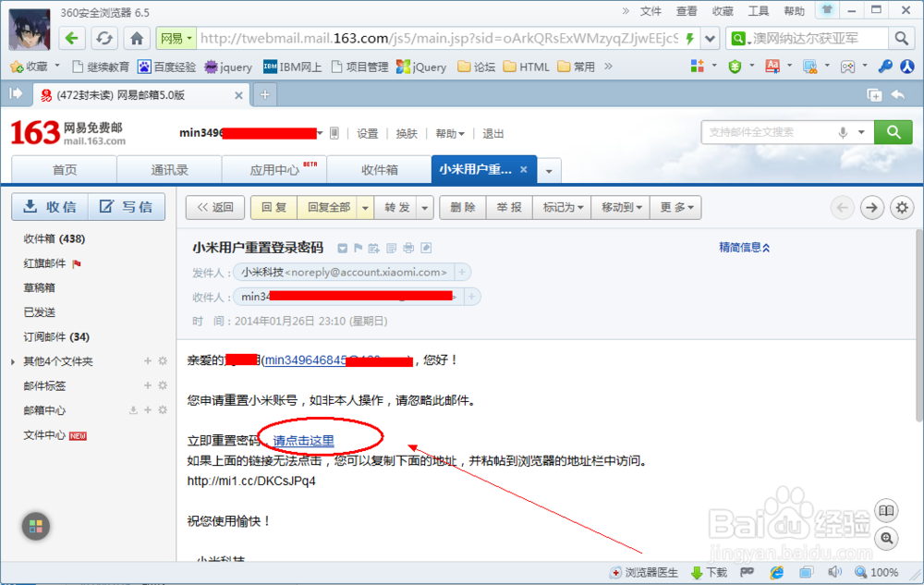
Task: Close the 小米用户重... mail tab
Action: pos(523,170)
